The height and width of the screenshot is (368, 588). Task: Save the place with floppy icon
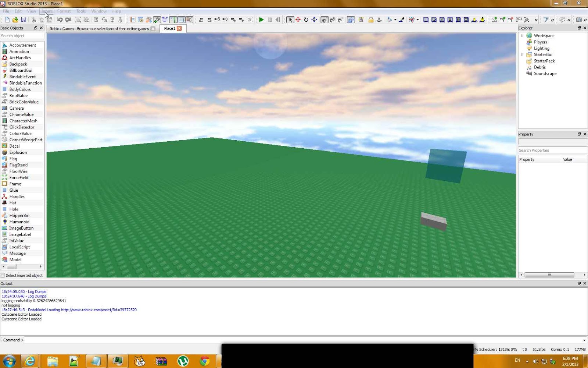click(x=23, y=20)
